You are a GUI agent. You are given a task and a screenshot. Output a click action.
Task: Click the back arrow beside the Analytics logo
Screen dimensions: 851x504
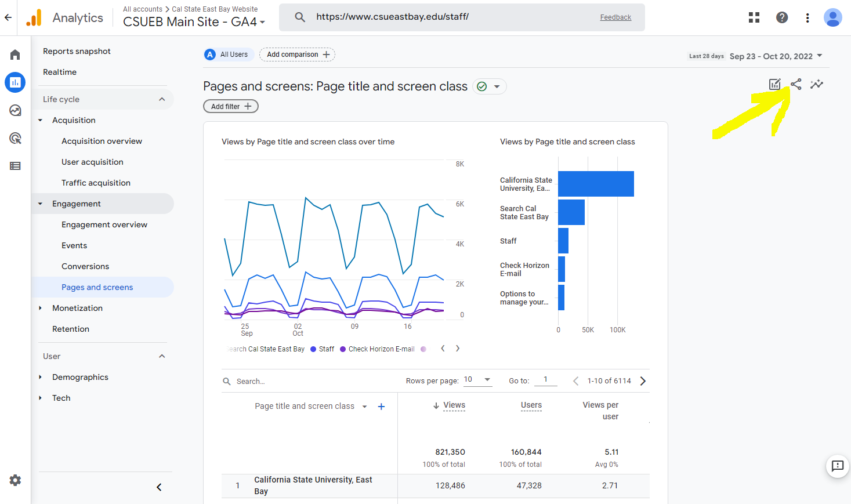pos(8,17)
